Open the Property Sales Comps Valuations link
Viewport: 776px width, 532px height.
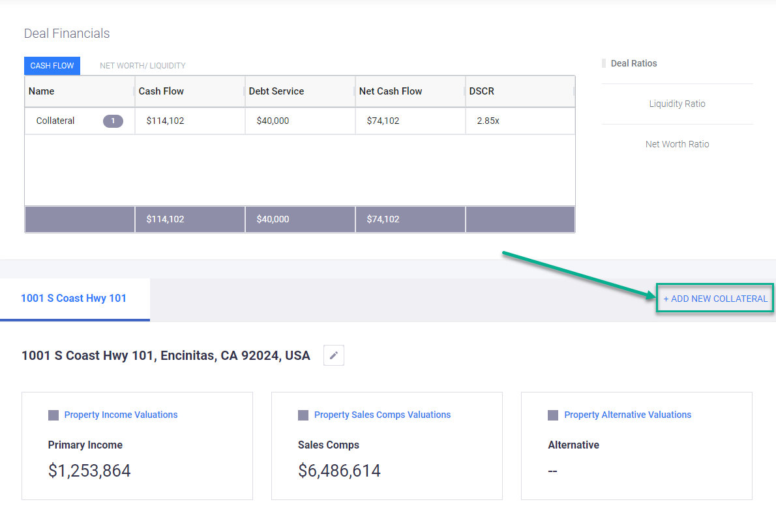tap(382, 415)
